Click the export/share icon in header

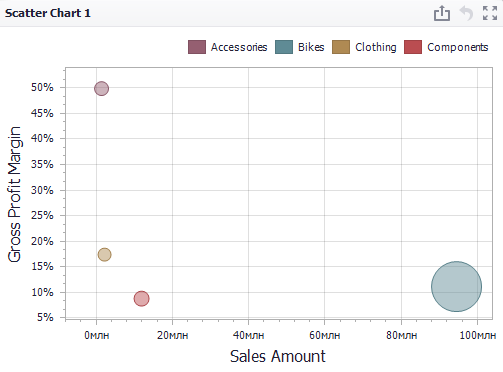(x=442, y=13)
